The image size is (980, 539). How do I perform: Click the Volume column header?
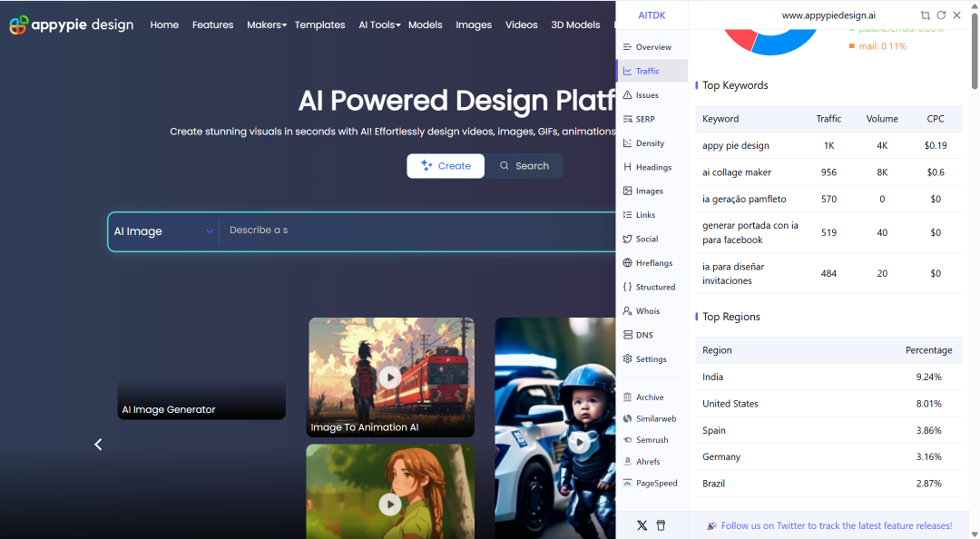(882, 119)
